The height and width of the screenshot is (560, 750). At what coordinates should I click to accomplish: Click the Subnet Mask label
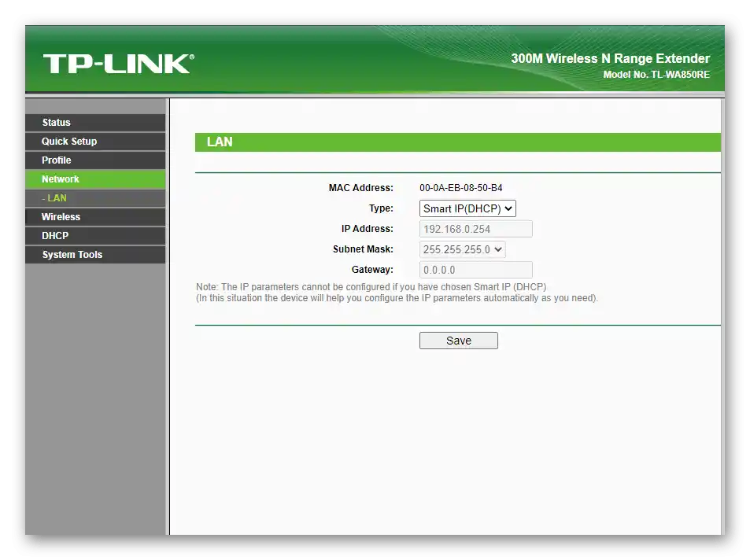(x=363, y=249)
